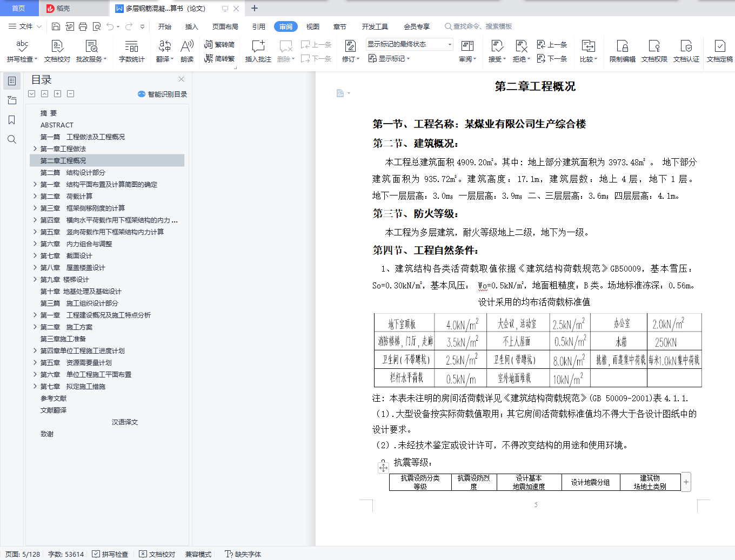This screenshot has width=735, height=560.
Task: Open 文档权限 document permissions
Action: pos(654,51)
